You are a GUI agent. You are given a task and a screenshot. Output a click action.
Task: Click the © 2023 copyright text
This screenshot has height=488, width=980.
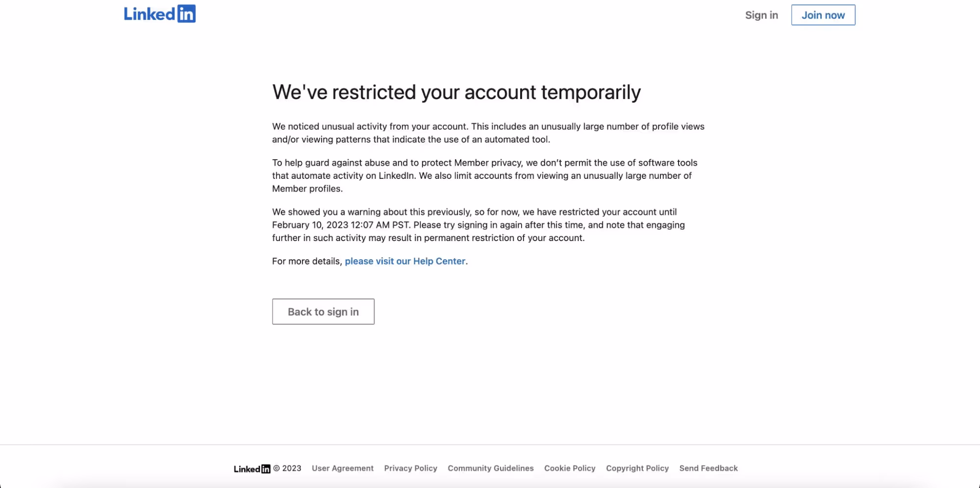point(287,468)
